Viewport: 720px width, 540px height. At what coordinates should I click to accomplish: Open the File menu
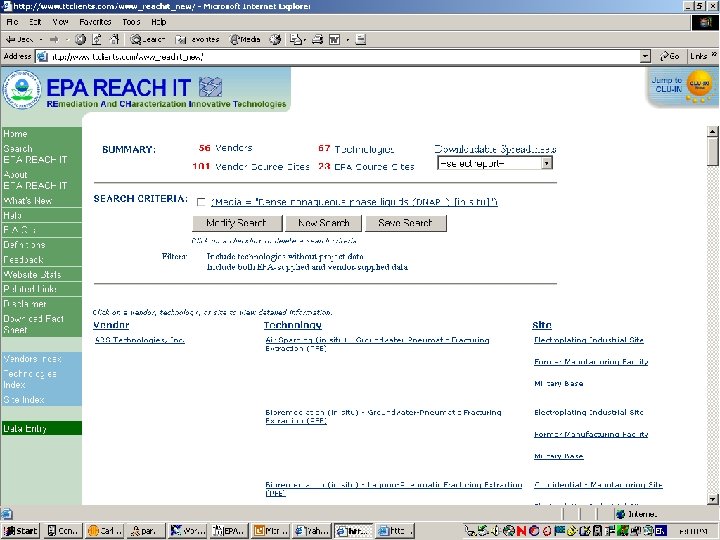(x=12, y=22)
